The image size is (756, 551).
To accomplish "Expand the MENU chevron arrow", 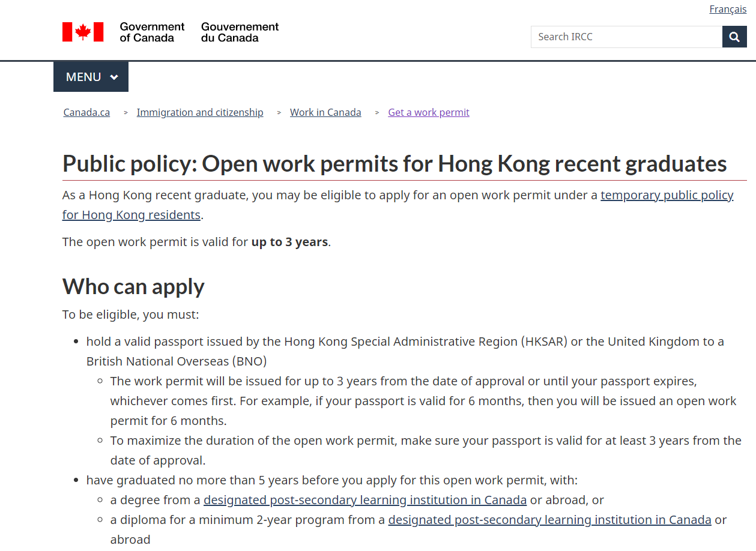I will coord(114,77).
